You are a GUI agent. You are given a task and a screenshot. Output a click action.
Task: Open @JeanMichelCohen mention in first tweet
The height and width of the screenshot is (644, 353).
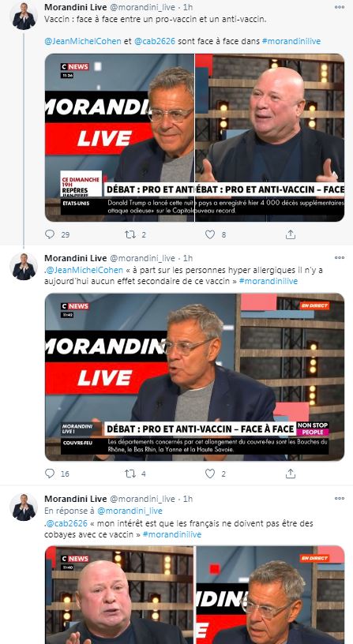click(83, 42)
